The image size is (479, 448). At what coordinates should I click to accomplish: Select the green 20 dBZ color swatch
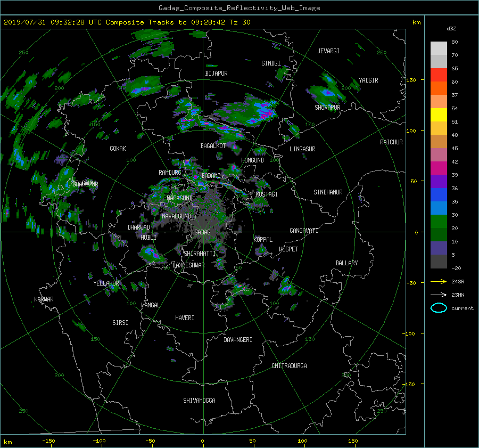point(439,221)
